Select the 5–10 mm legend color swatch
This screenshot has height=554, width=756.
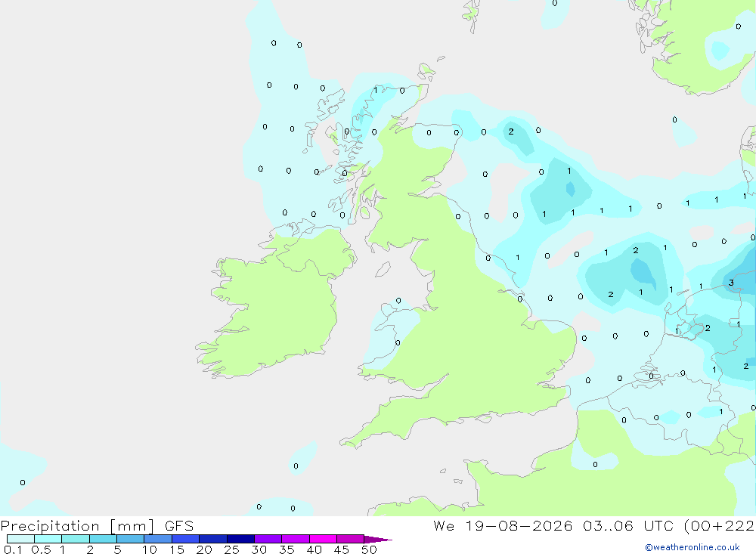[x=131, y=539]
